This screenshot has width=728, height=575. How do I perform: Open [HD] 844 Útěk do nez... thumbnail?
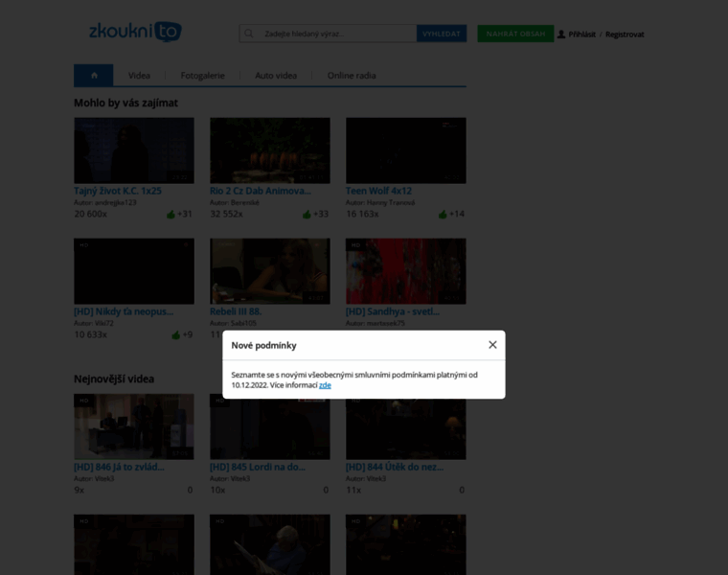pos(406,429)
